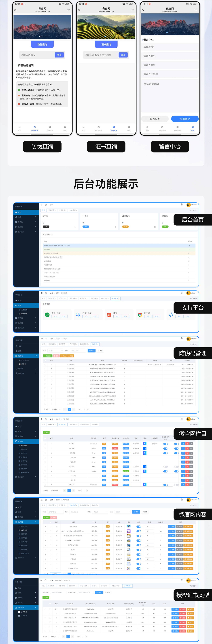Click the hamburger menu icon on 后台首页 panel
Image resolution: width=212 pixels, height=644 pixels.
42,205
